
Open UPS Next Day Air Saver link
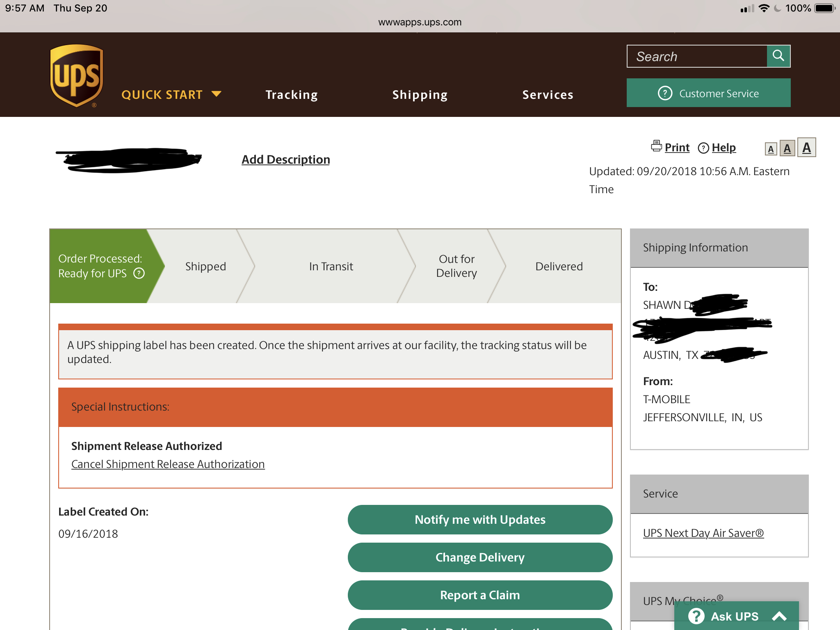click(703, 533)
